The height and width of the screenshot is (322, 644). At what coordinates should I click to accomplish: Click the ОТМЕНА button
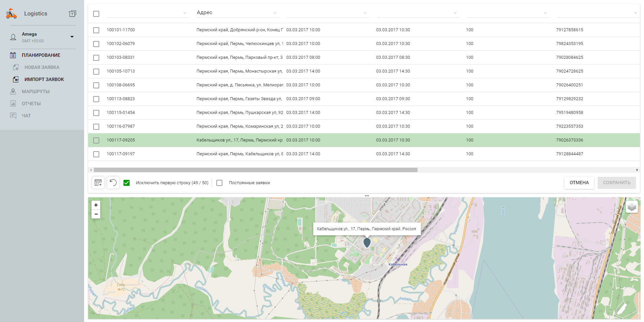pyautogui.click(x=579, y=183)
